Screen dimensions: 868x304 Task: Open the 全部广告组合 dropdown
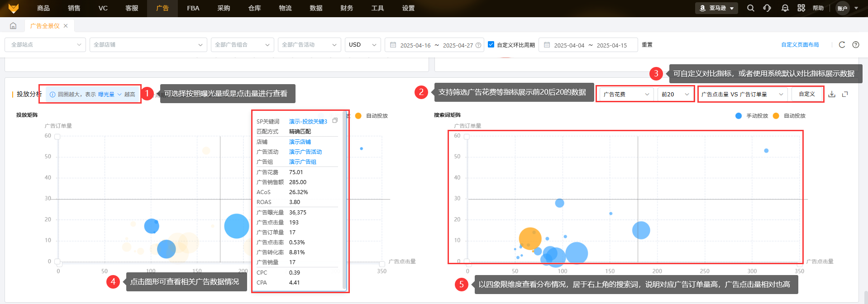(x=243, y=45)
